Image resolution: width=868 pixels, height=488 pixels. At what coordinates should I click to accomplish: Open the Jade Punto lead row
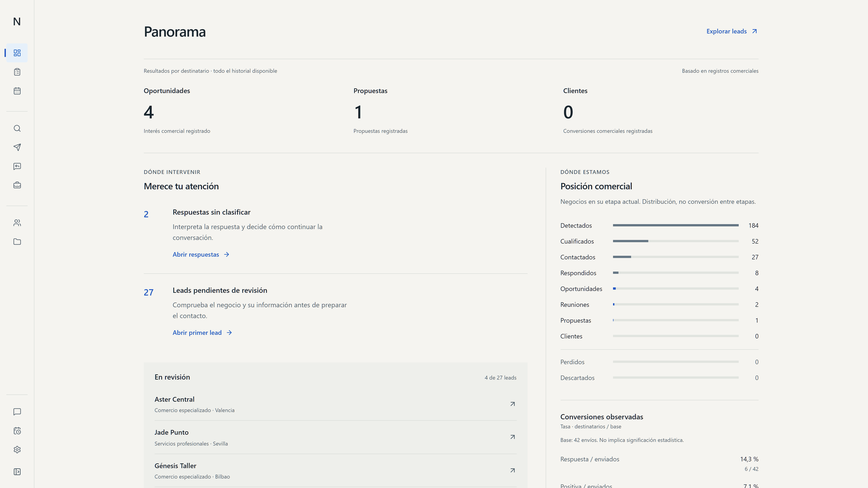[335, 437]
